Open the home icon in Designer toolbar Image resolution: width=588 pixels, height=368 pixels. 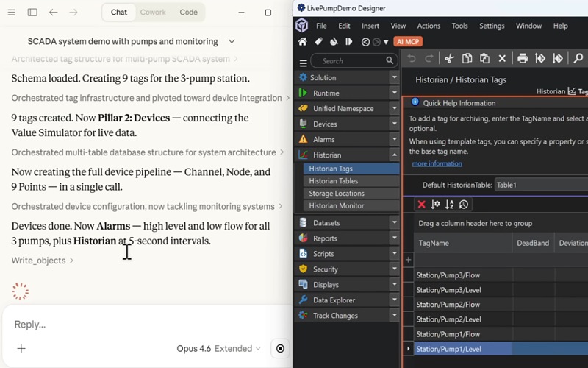coord(302,42)
